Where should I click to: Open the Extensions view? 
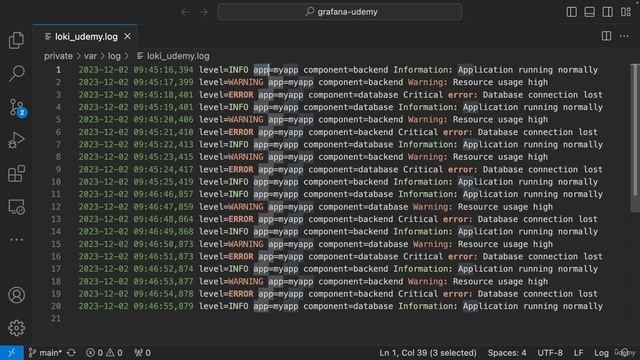[16, 174]
